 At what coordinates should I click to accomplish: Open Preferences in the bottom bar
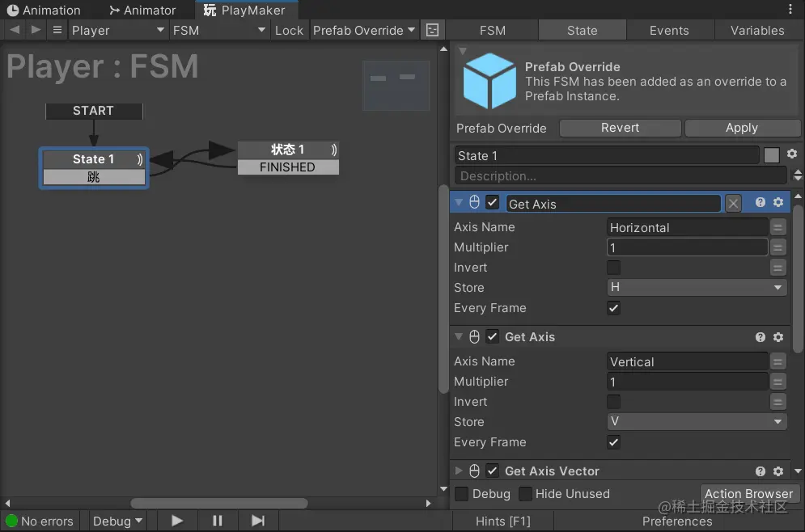click(x=677, y=521)
